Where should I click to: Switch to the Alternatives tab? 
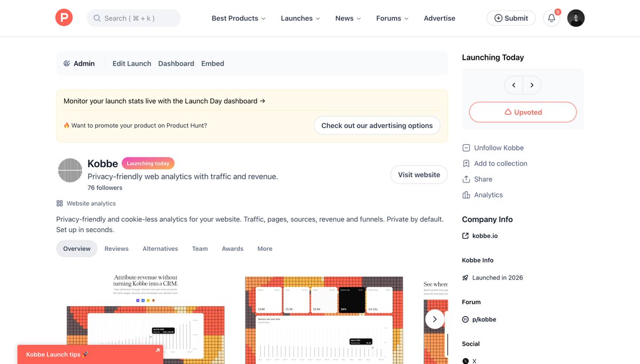click(x=160, y=249)
